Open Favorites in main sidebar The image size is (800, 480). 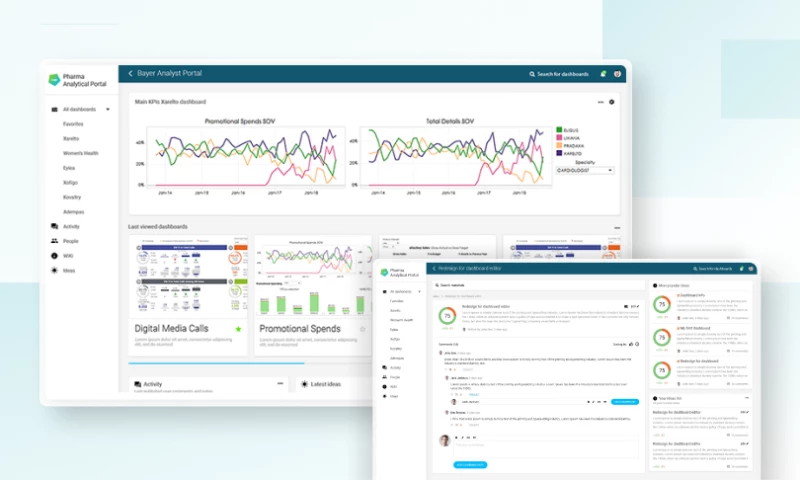tap(73, 124)
